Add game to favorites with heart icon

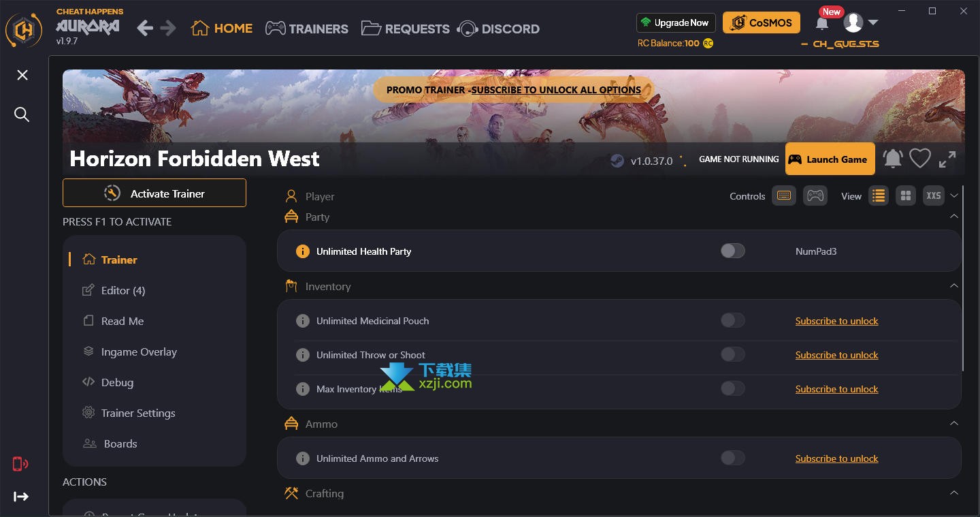pyautogui.click(x=920, y=159)
